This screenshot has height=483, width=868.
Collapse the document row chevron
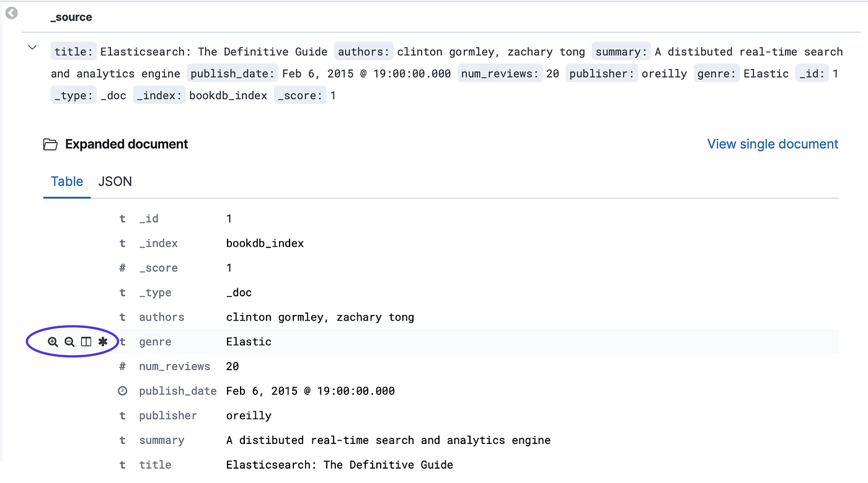tap(33, 48)
